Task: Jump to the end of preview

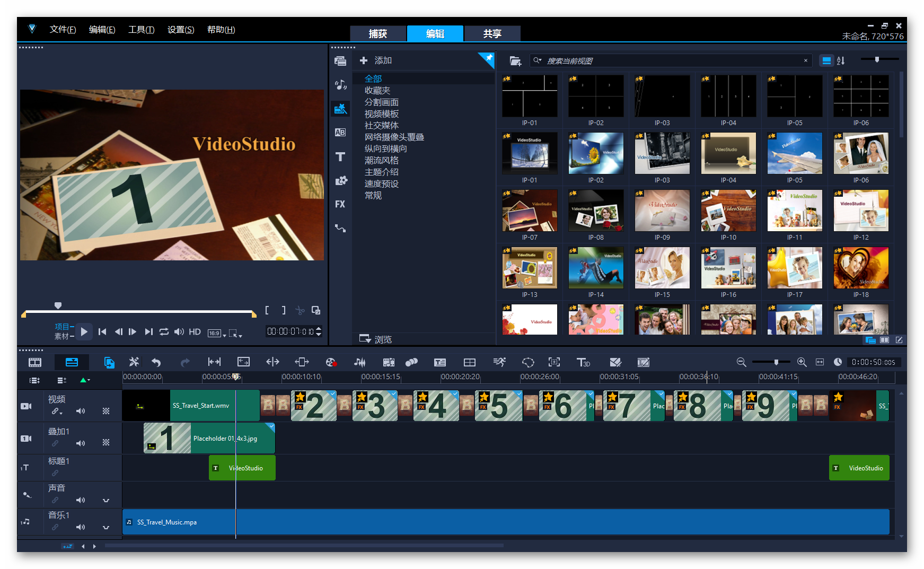Action: tap(149, 331)
